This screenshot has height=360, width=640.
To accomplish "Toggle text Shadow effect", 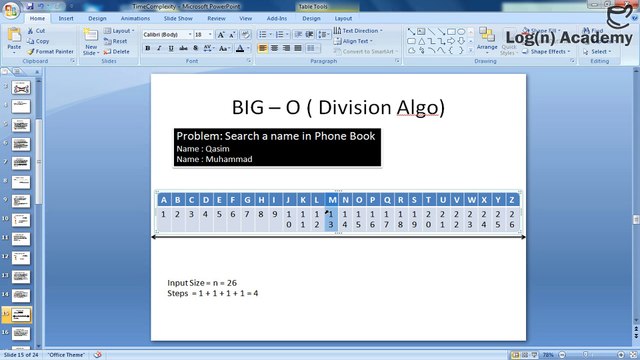I will (196, 48).
